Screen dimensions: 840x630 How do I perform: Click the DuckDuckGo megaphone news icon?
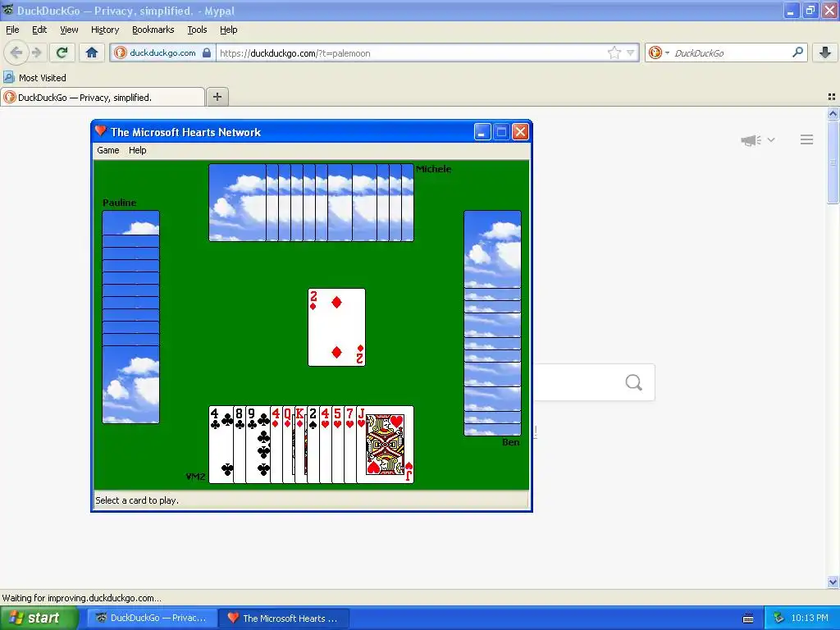[751, 140]
